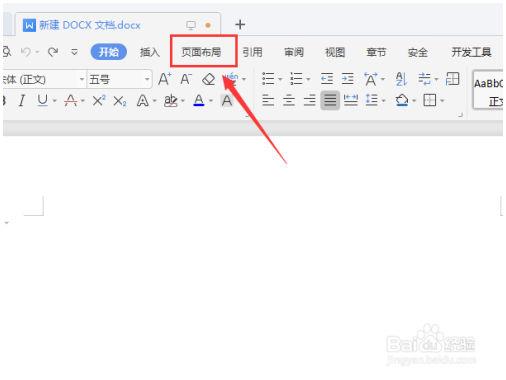Click the display mode icon in document tab

coord(191,25)
